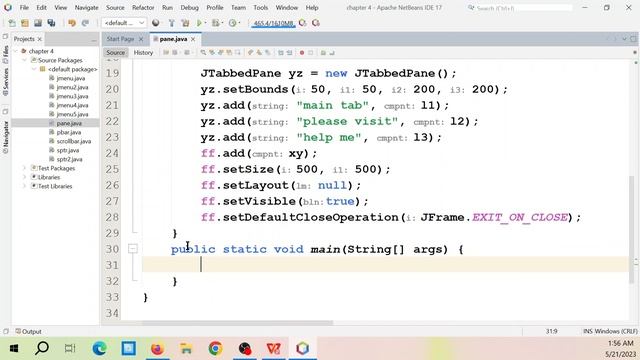The height and width of the screenshot is (360, 640).
Task: Open the Navigator side panel
Action: click(x=5, y=137)
